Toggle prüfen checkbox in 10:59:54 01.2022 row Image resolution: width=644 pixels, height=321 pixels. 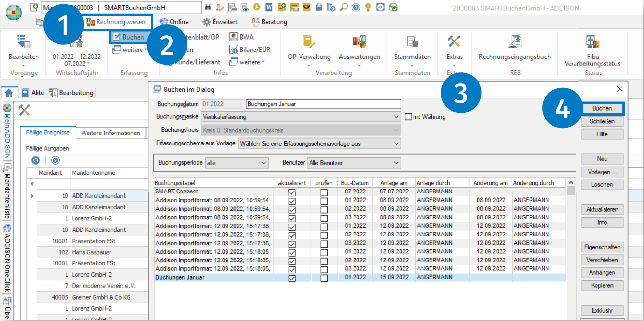[324, 201]
